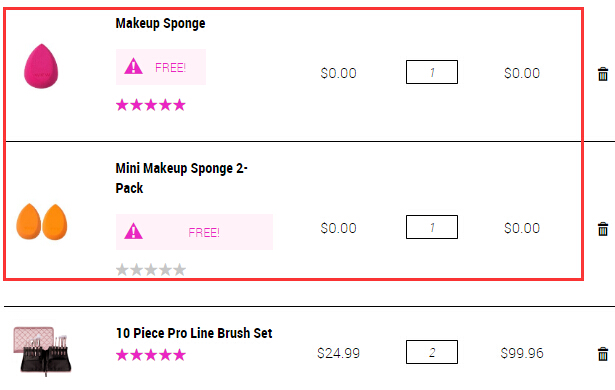Click FREE! label on the Makeup Sponge row

[x=170, y=67]
